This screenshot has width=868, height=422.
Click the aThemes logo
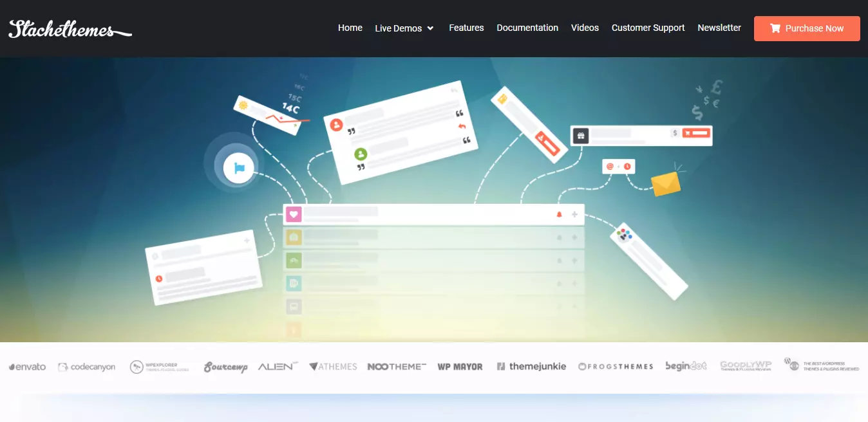point(333,367)
